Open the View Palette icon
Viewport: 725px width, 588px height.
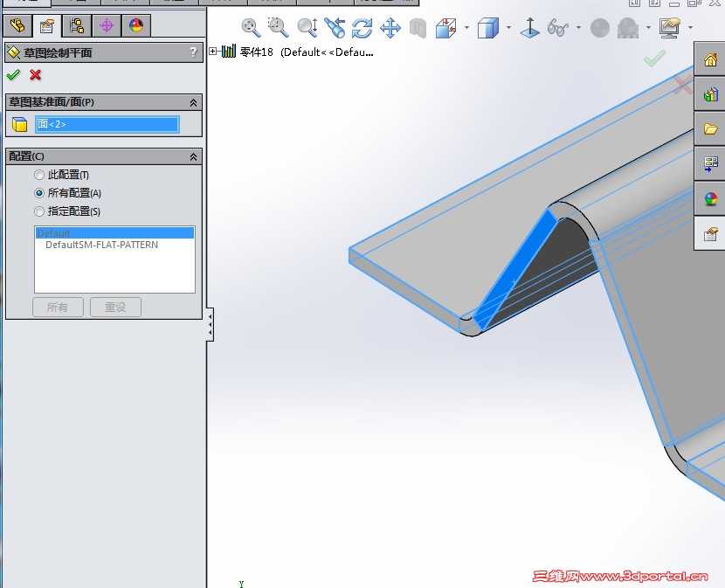click(710, 163)
